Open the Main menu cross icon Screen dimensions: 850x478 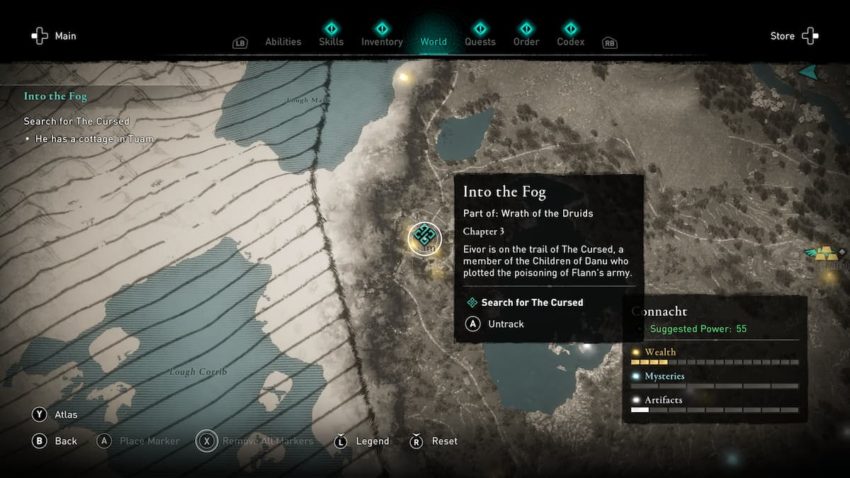[x=39, y=36]
